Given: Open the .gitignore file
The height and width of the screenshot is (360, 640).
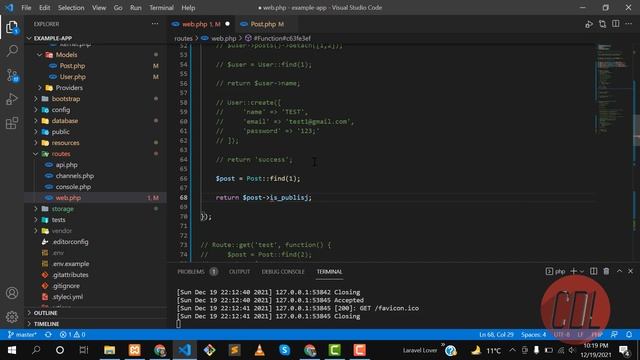Looking at the screenshot, I should (x=65, y=286).
